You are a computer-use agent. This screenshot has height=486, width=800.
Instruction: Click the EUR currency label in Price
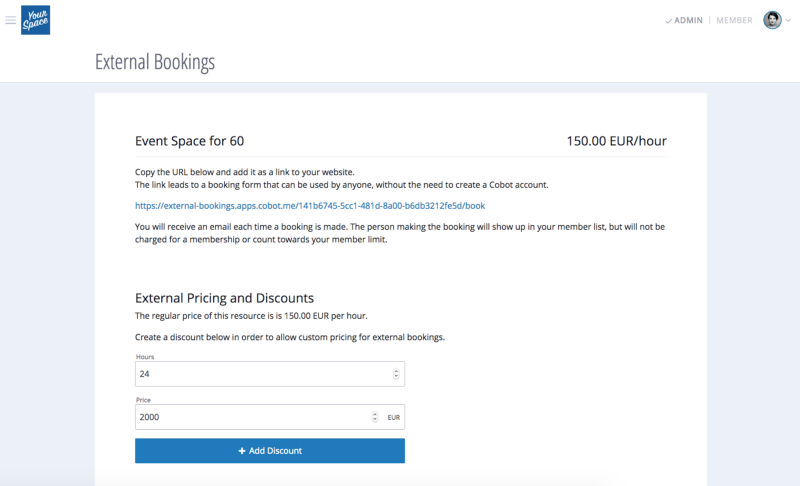tap(393, 417)
